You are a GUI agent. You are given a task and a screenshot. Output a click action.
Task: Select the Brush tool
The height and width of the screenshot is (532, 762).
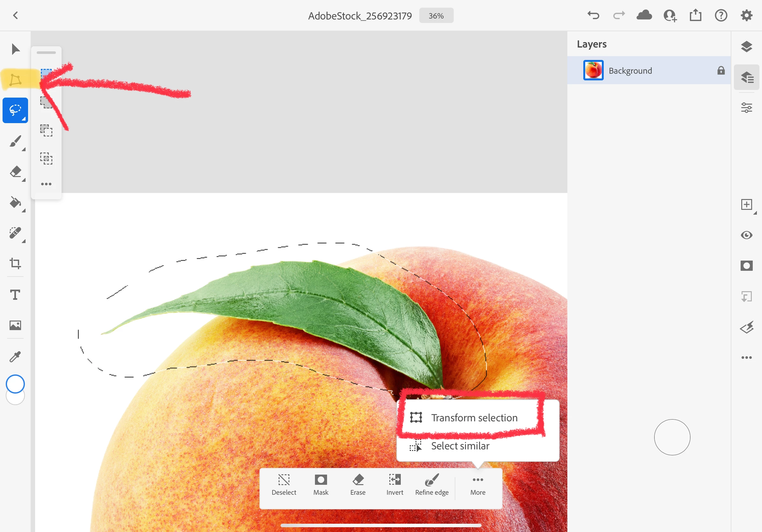pyautogui.click(x=15, y=141)
